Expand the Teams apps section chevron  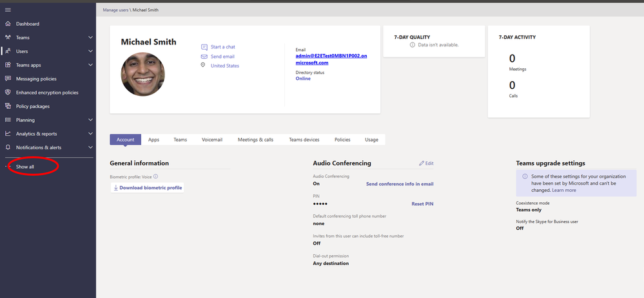91,65
